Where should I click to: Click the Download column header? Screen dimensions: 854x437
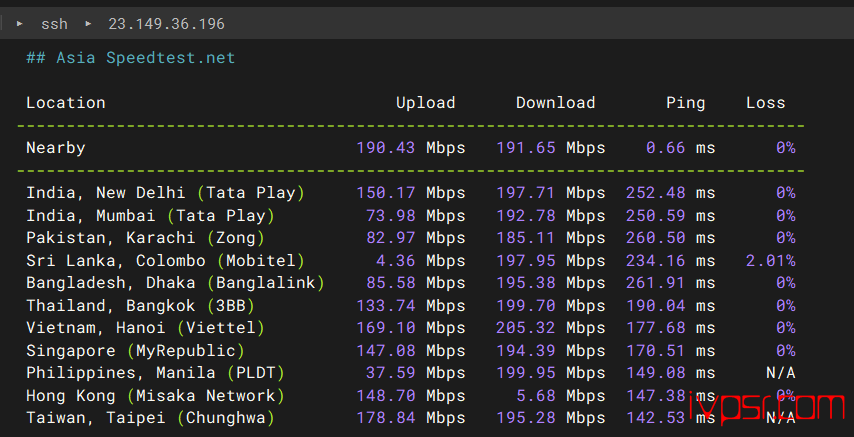[x=556, y=102]
